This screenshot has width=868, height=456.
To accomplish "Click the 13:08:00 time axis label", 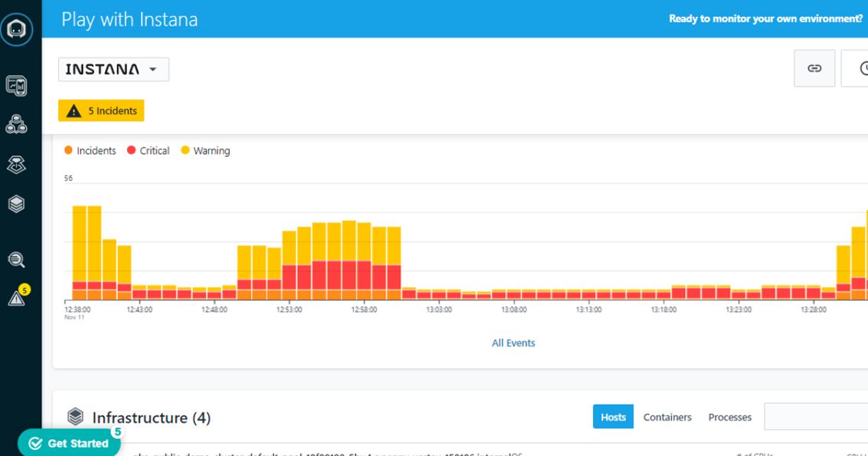I will (x=514, y=310).
